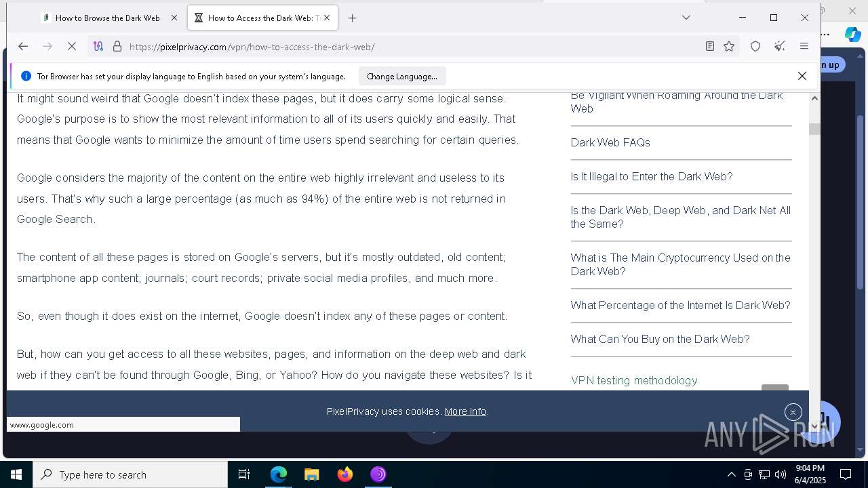Viewport: 868px width, 488px height.
Task: Dismiss the language notification bar
Action: (x=802, y=76)
